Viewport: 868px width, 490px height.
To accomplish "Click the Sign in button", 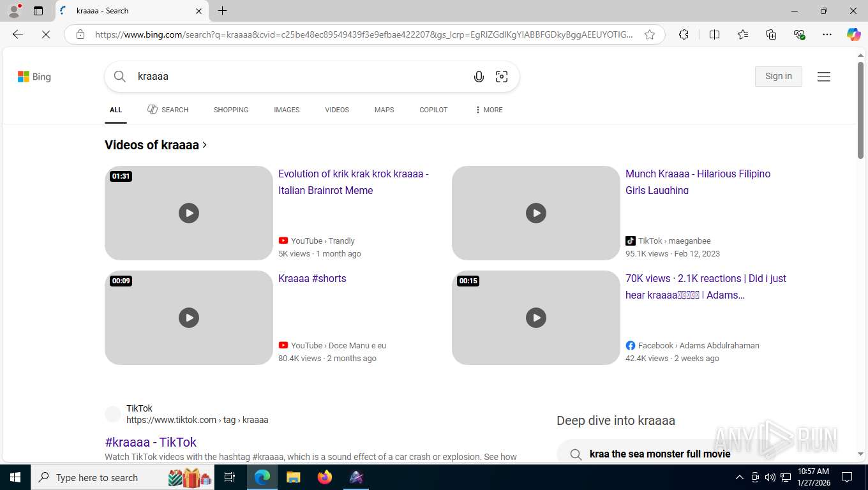I will pos(779,76).
